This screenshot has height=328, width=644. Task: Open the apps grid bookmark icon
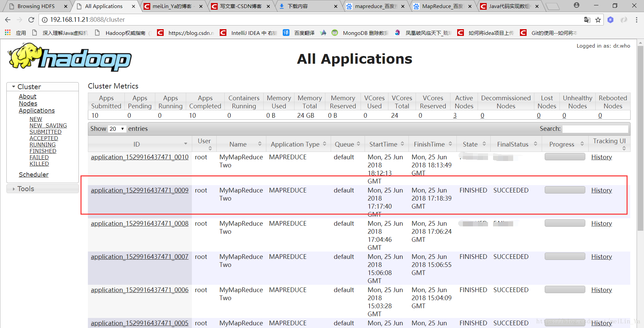(x=8, y=33)
